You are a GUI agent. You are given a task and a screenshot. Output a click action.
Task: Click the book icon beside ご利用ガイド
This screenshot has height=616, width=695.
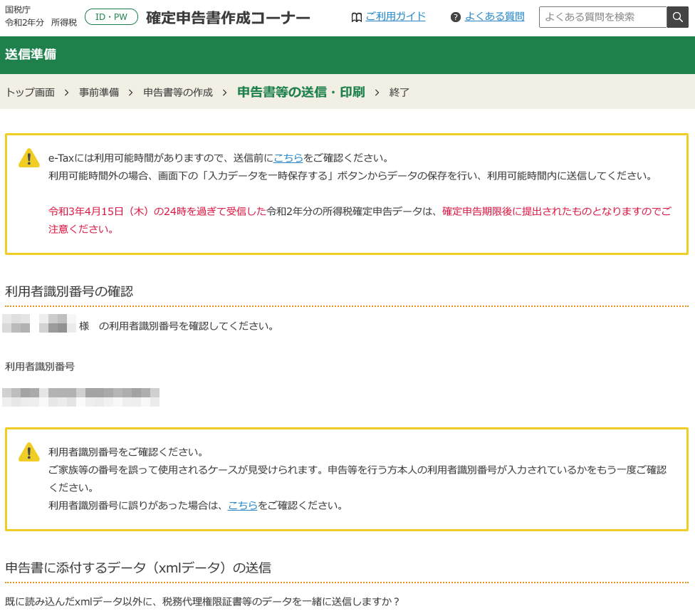pos(356,16)
